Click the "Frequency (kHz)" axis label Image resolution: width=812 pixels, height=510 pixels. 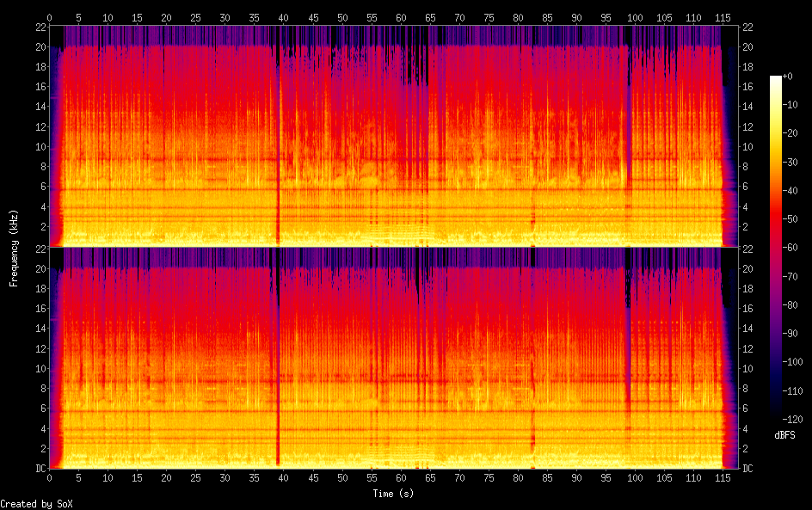pos(14,248)
